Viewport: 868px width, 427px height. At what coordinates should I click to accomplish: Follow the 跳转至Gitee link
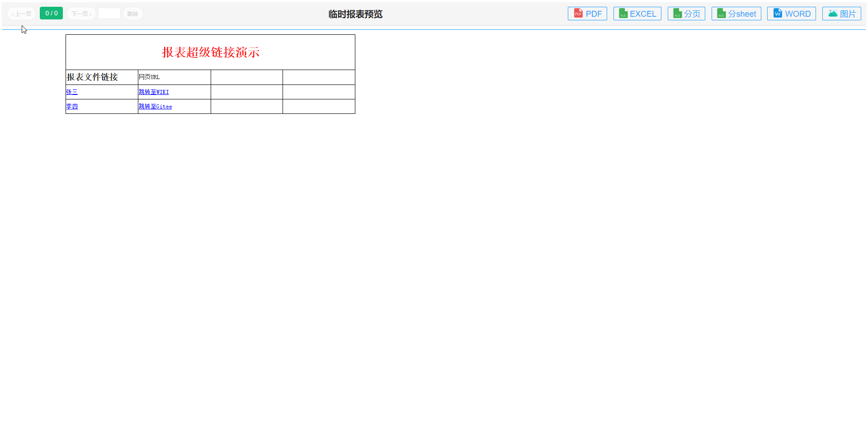[155, 106]
